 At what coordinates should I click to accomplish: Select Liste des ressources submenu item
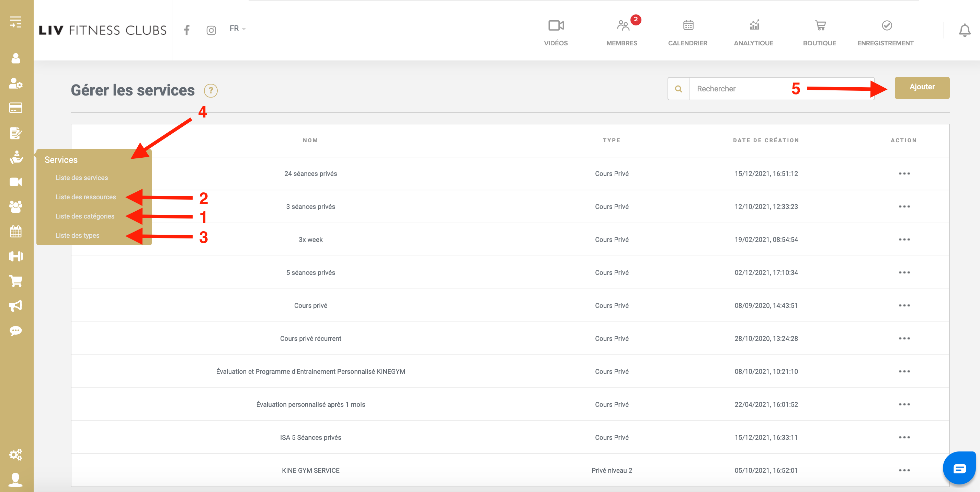point(86,197)
